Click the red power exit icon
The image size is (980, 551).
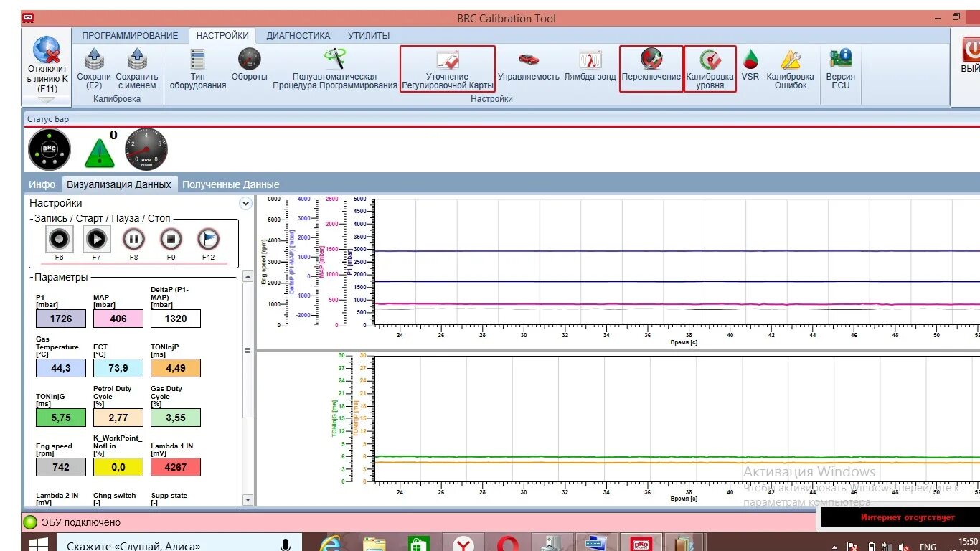pyautogui.click(x=971, y=50)
